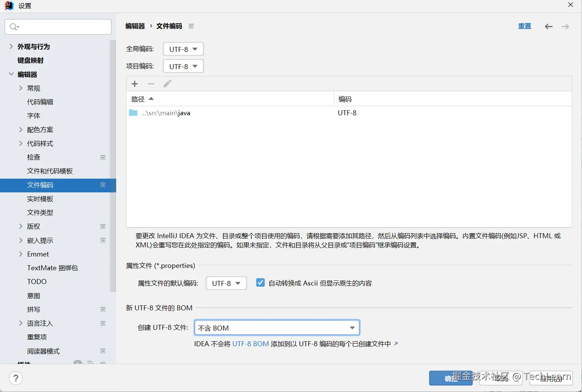Open the 属性文件的默认编码 dropdown

[x=226, y=283]
